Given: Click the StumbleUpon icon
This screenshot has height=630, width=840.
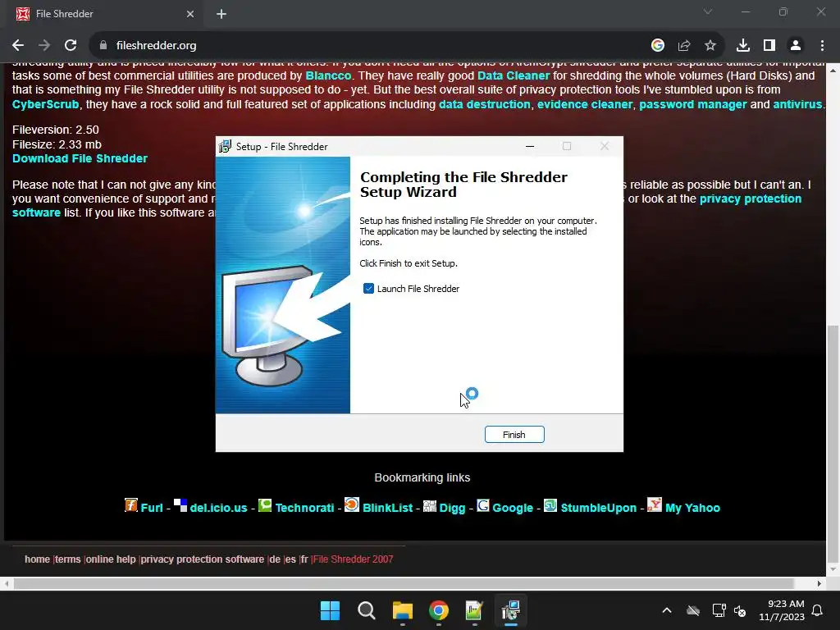Looking at the screenshot, I should pos(550,505).
